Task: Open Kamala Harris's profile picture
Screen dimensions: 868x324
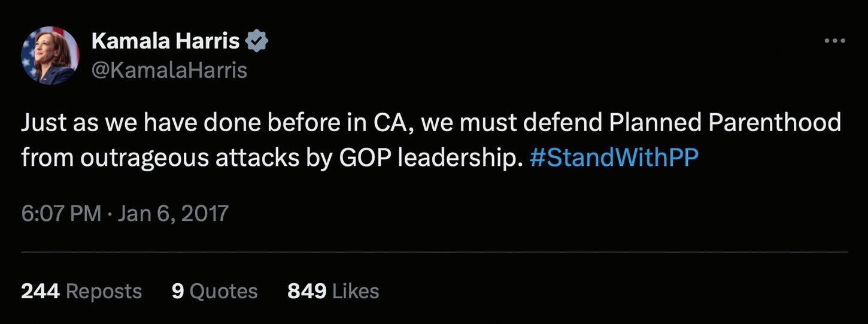Action: (50, 56)
